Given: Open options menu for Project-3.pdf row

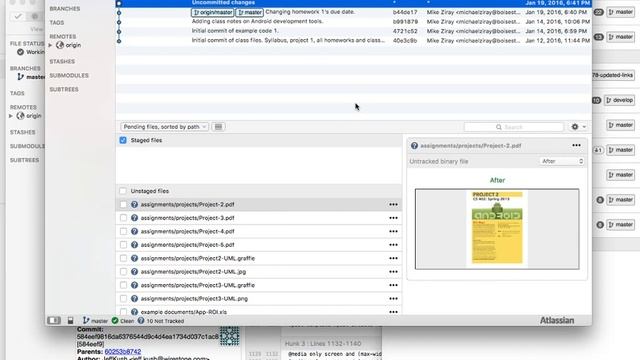Looking at the screenshot, I should pos(393,218).
